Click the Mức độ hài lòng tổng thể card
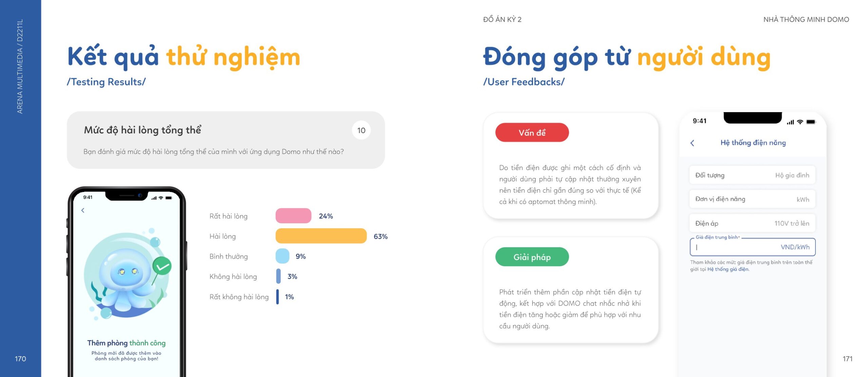868x377 pixels. click(x=225, y=140)
